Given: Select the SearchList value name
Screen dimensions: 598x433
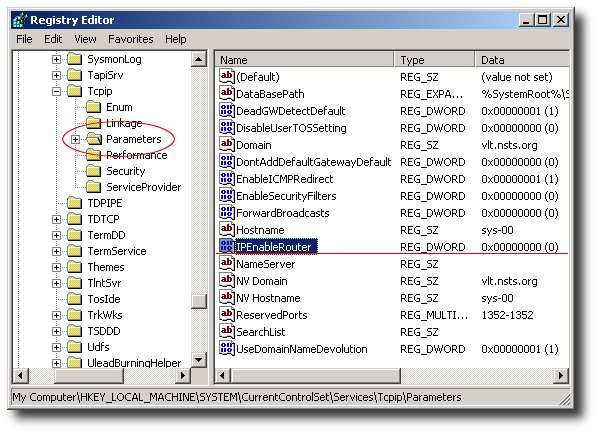Looking at the screenshot, I should tap(261, 332).
